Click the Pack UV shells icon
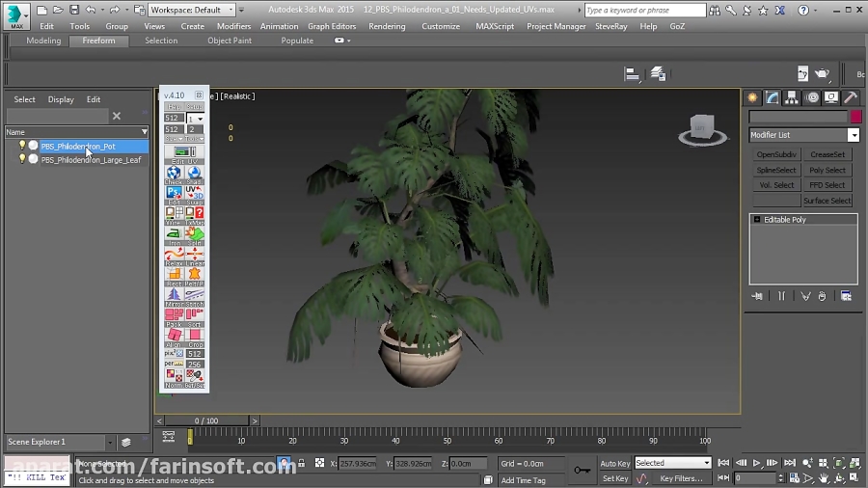 click(174, 317)
